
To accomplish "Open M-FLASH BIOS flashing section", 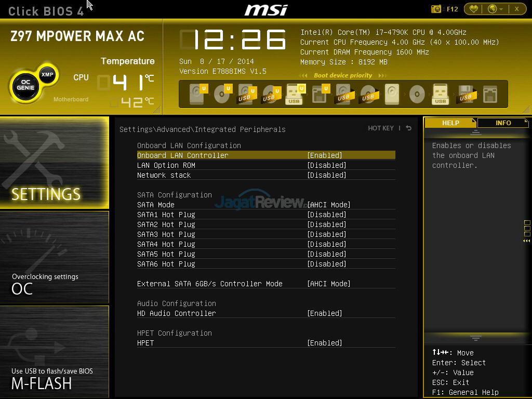I will pos(54,352).
